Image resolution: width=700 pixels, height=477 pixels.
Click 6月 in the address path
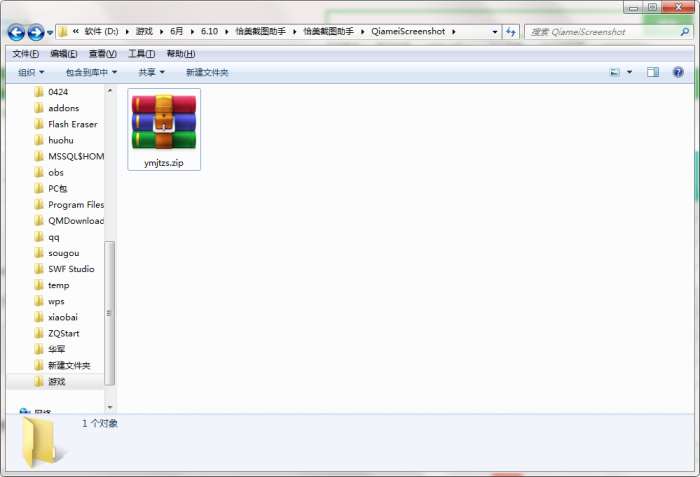pyautogui.click(x=177, y=32)
